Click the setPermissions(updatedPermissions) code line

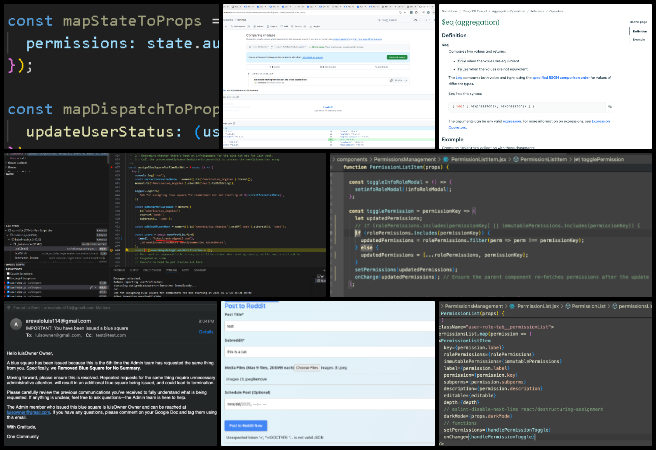coord(405,270)
